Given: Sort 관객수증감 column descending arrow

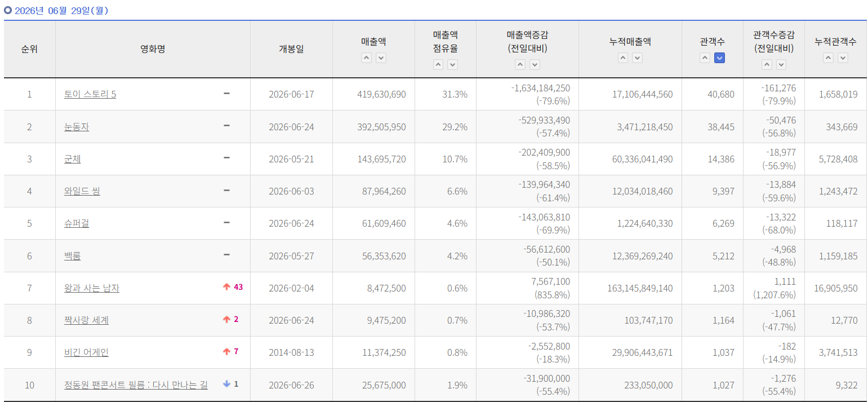Looking at the screenshot, I should [781, 64].
